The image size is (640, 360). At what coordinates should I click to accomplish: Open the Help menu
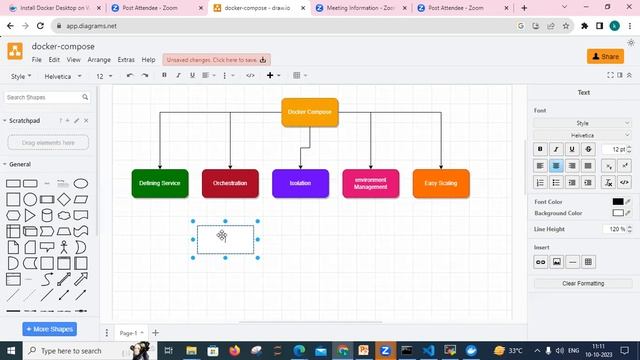(x=149, y=60)
